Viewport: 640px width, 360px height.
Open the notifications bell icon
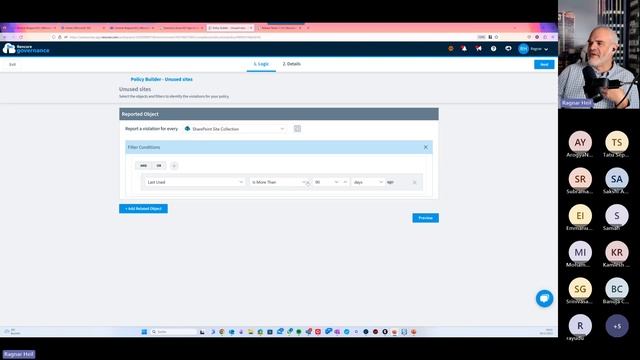[464, 49]
